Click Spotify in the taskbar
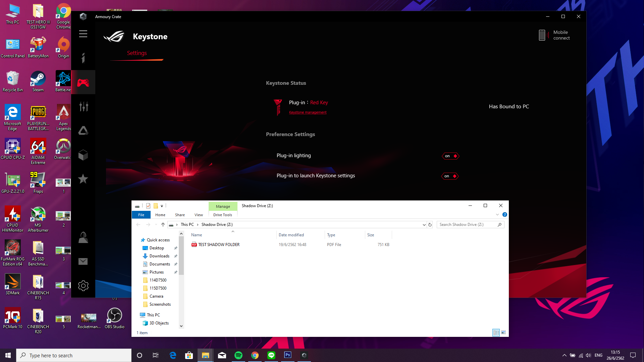Image resolution: width=644 pixels, height=362 pixels. [x=238, y=355]
